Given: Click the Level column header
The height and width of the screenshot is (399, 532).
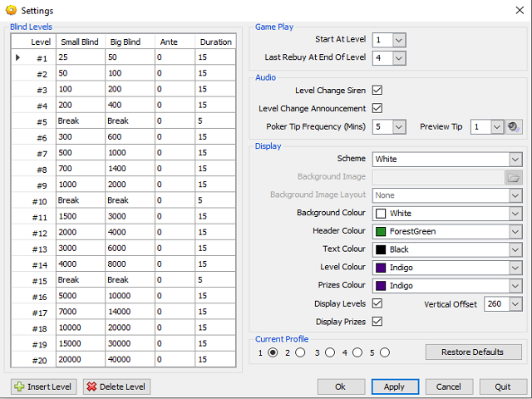Looking at the screenshot, I should tap(33, 42).
